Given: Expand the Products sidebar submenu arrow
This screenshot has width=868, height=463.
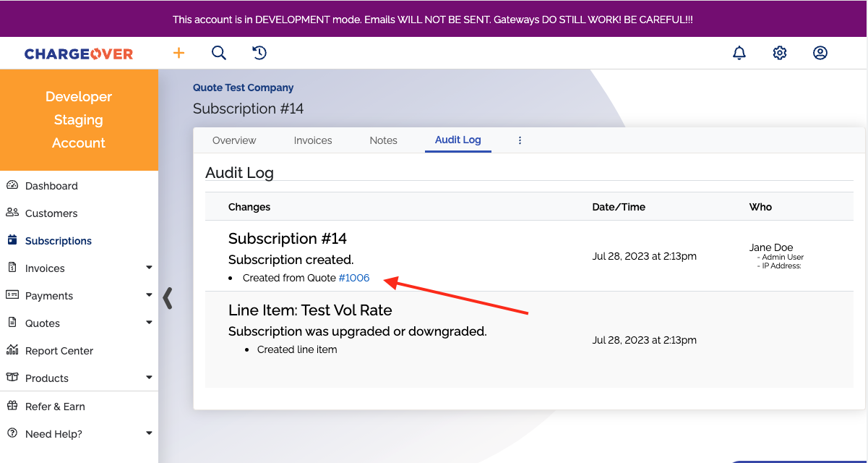Looking at the screenshot, I should point(149,378).
